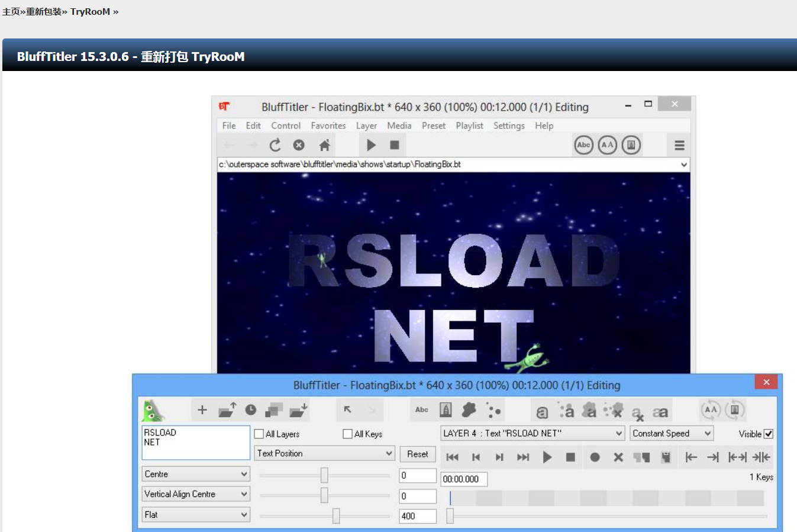The image size is (797, 532).
Task: Click the right-arrow-bar icon
Action: pyautogui.click(x=713, y=457)
